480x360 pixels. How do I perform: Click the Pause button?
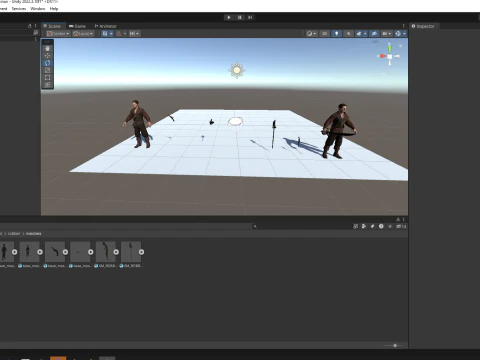[x=239, y=17]
